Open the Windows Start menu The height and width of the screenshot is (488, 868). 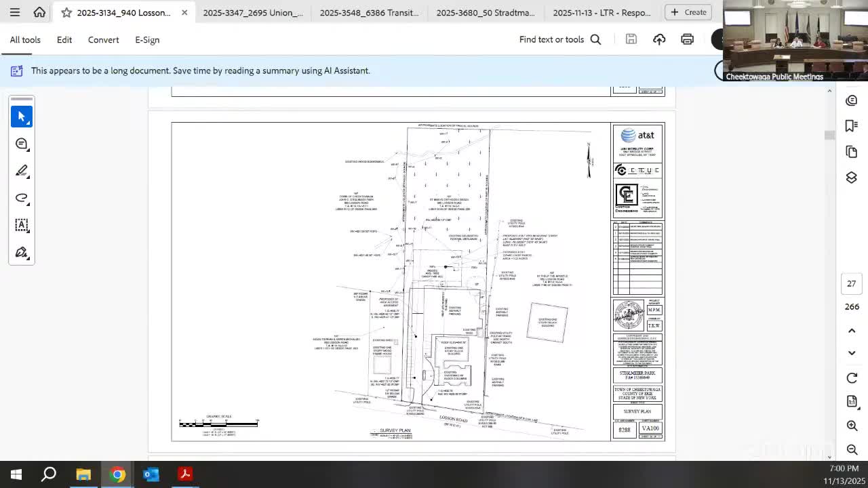[x=16, y=474]
